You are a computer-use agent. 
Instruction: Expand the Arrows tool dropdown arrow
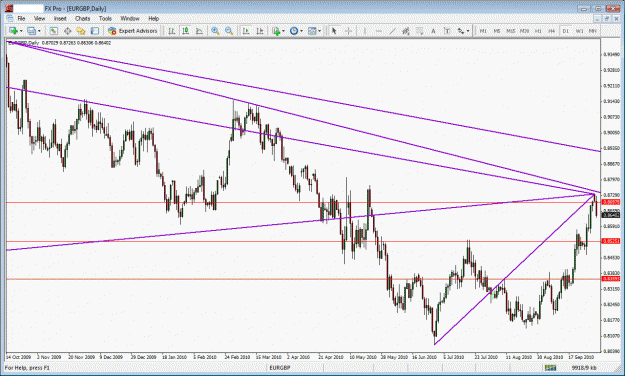pyautogui.click(x=468, y=31)
